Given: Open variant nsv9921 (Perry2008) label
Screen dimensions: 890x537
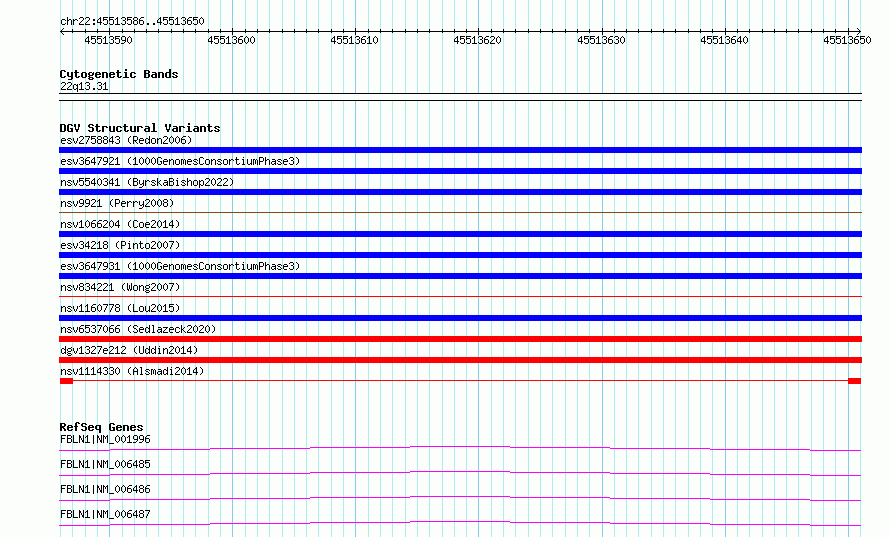Looking at the screenshot, I should pyautogui.click(x=117, y=203).
